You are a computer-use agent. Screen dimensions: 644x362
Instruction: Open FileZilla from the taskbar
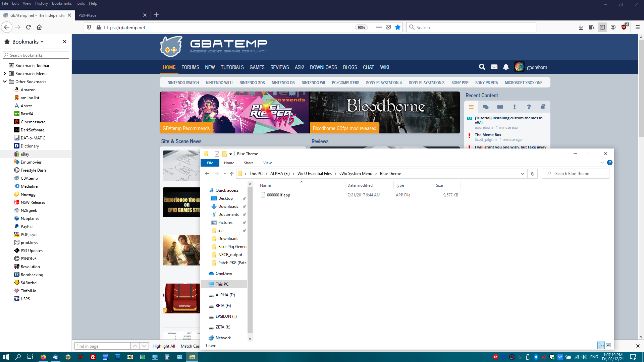click(93, 357)
